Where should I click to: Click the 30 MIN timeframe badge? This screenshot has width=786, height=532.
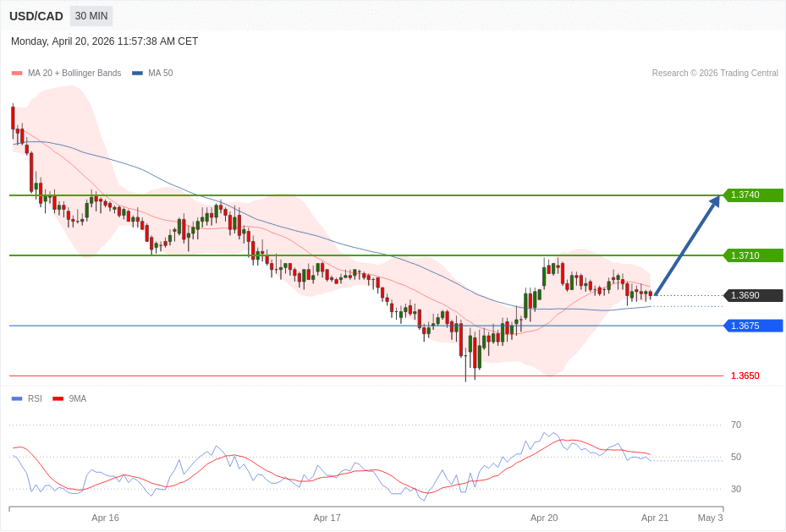[91, 16]
